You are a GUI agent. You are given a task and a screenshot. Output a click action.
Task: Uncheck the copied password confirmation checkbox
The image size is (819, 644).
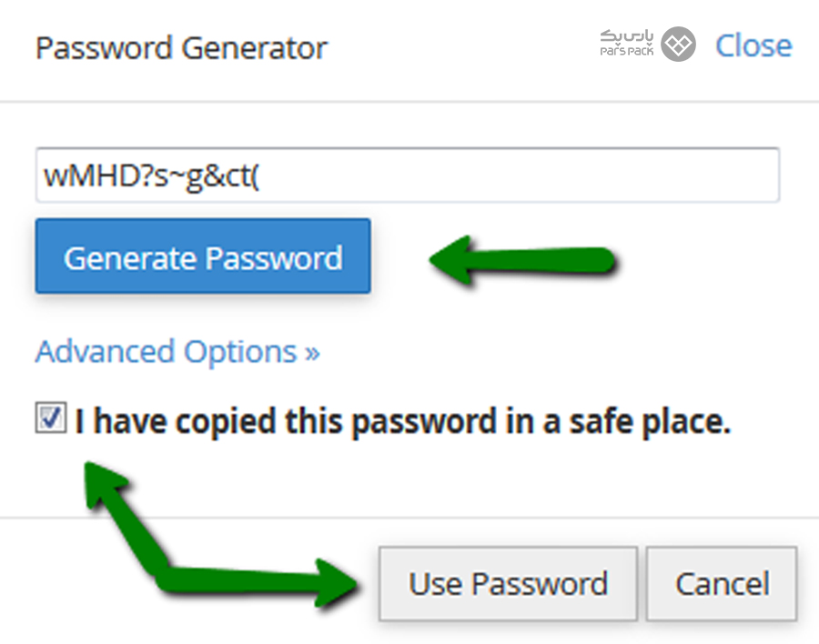tap(51, 418)
